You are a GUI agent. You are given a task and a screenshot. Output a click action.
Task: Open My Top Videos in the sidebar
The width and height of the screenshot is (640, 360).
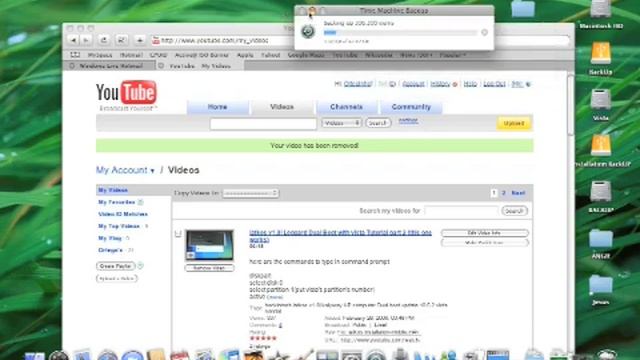[x=119, y=226]
